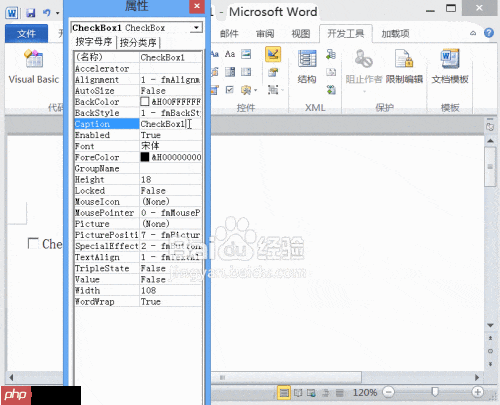
Task: Click the Undo icon in quick access toolbar
Action: [46, 13]
